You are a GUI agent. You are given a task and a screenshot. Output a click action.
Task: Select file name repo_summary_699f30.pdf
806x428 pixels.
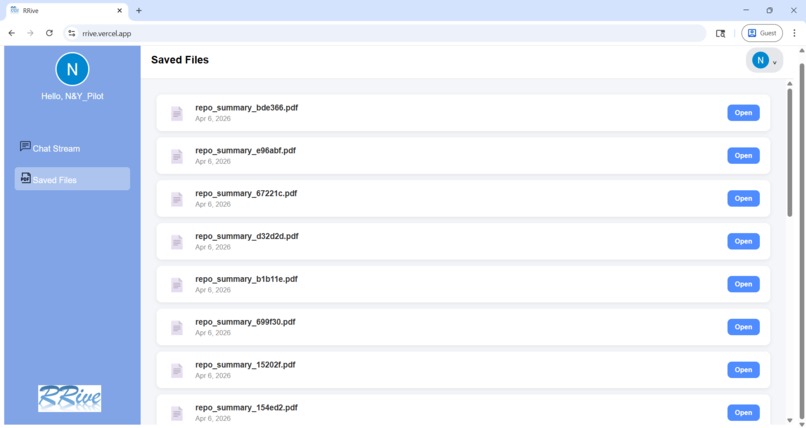click(245, 322)
